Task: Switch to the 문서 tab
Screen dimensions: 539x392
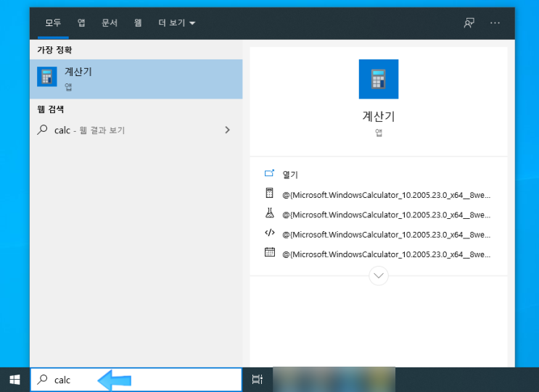Action: click(x=110, y=22)
